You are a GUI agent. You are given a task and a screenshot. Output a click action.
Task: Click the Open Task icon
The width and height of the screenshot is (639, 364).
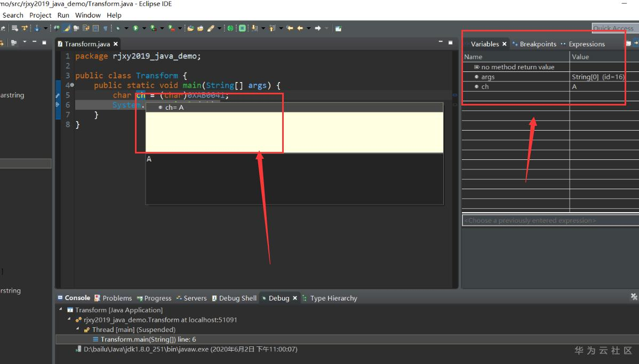(199, 28)
